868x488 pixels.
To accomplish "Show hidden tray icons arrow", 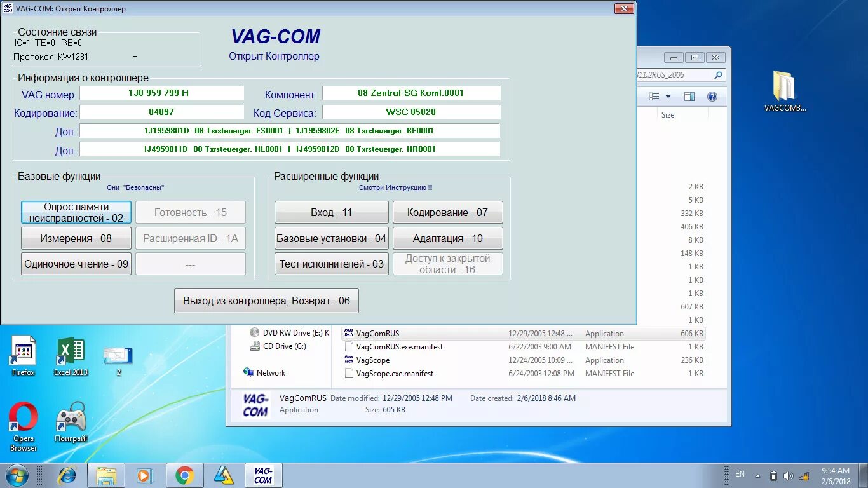I will (x=757, y=476).
